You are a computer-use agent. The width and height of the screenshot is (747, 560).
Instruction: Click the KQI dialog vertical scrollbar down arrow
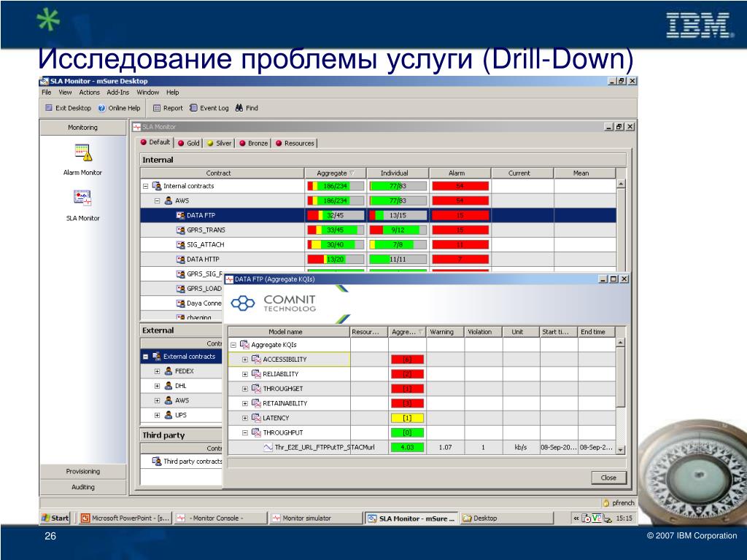[620, 449]
